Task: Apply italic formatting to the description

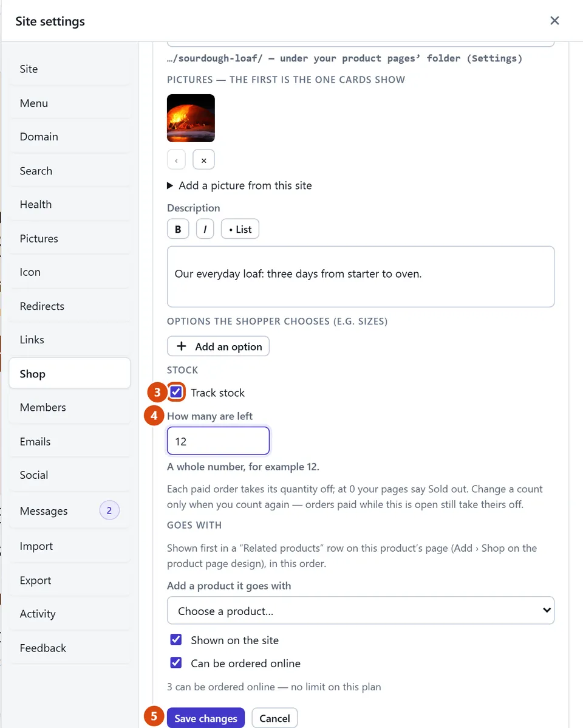Action: (x=205, y=229)
